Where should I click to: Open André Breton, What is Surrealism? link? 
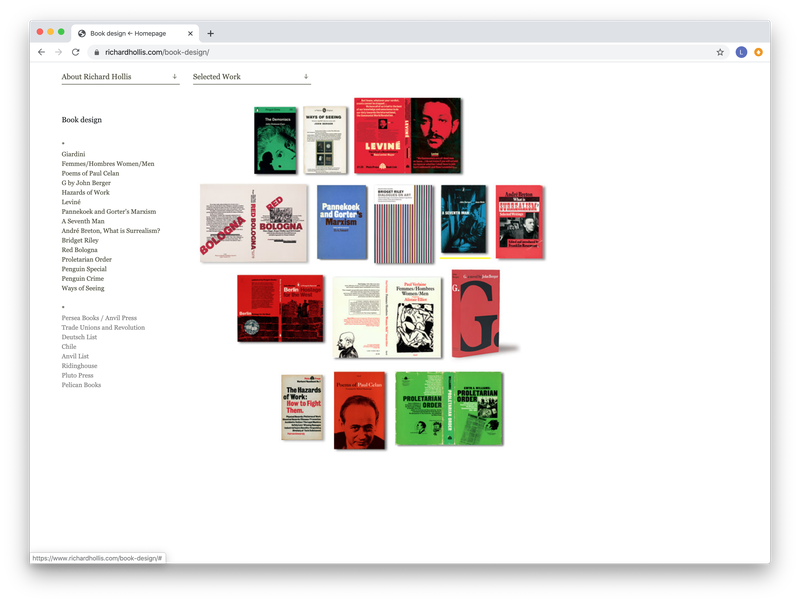coord(111,231)
